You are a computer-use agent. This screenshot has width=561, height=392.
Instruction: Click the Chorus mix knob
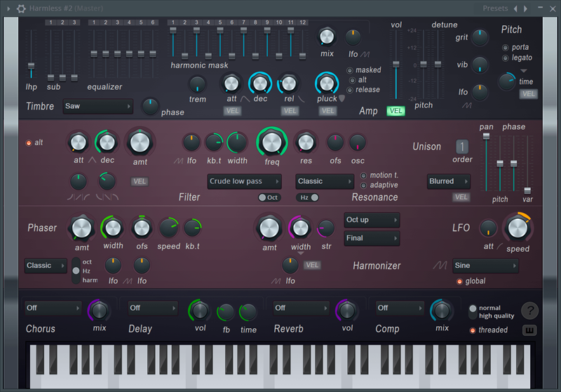[100, 310]
